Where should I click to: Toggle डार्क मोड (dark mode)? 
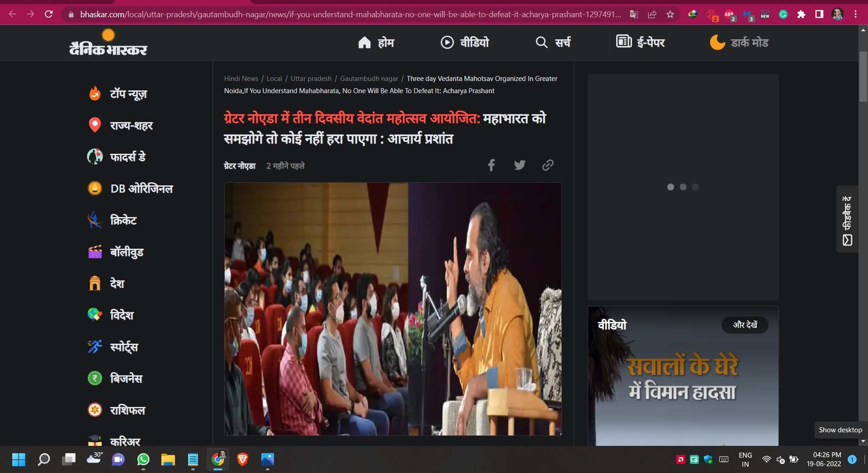(739, 43)
